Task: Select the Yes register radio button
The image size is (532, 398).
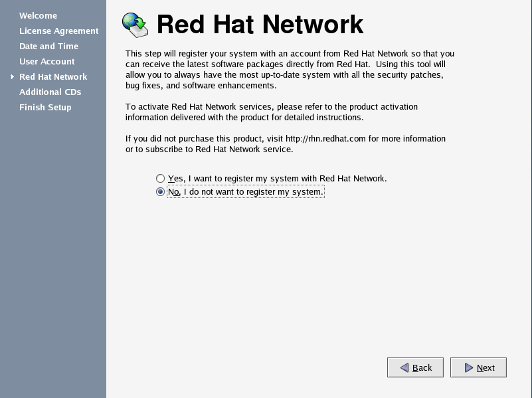Action: click(160, 179)
